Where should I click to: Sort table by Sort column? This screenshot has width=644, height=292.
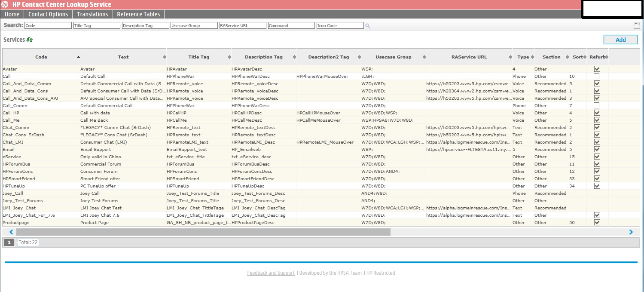click(578, 57)
